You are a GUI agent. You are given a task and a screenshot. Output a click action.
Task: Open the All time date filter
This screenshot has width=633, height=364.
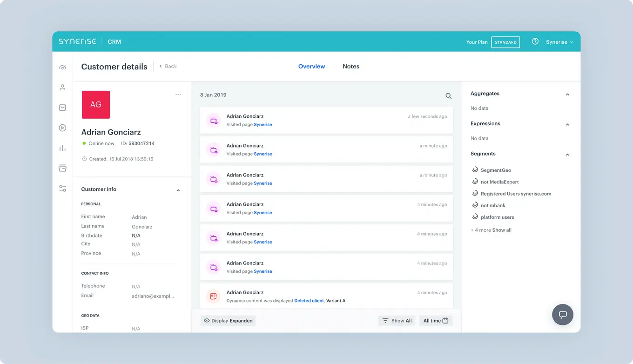pos(436,320)
